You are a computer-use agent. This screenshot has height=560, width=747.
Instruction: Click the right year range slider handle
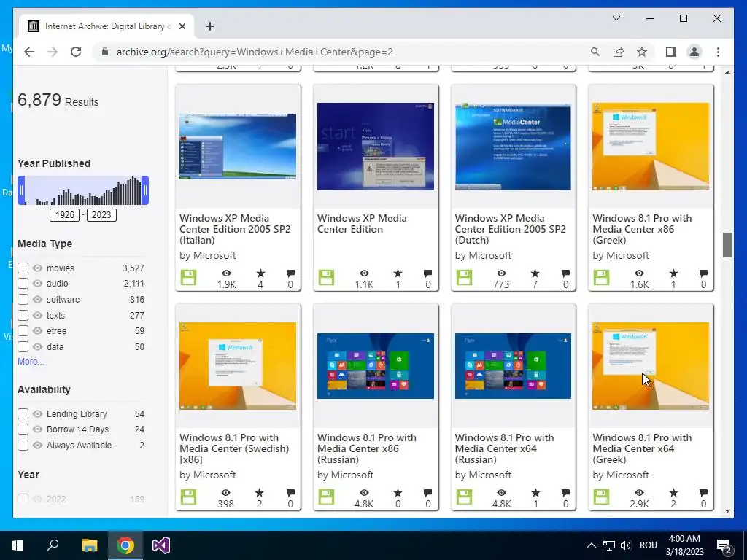click(x=145, y=190)
